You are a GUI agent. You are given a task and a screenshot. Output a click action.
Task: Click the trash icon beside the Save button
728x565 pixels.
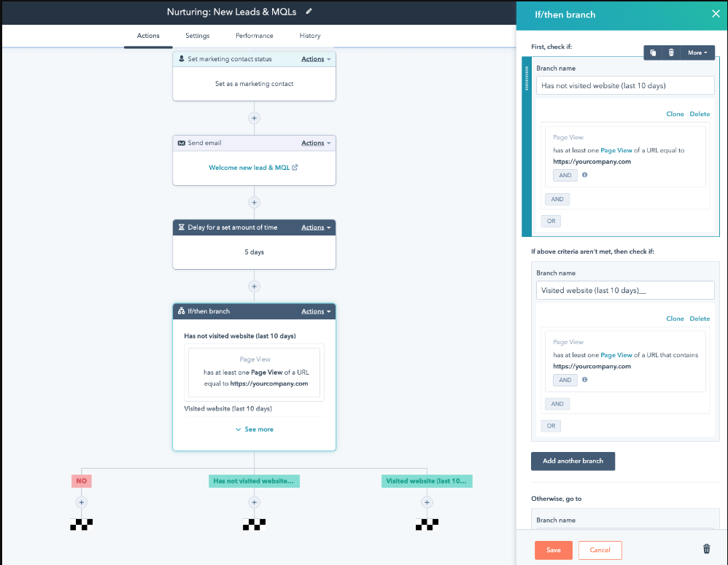(x=705, y=549)
